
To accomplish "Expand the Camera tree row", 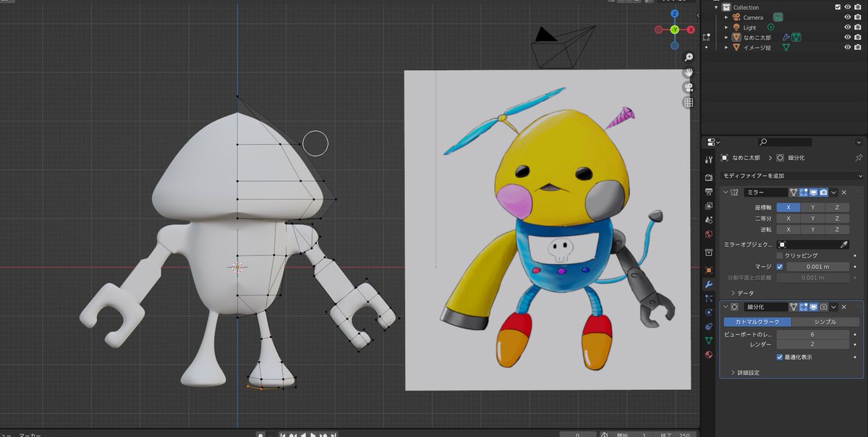I will pyautogui.click(x=727, y=17).
